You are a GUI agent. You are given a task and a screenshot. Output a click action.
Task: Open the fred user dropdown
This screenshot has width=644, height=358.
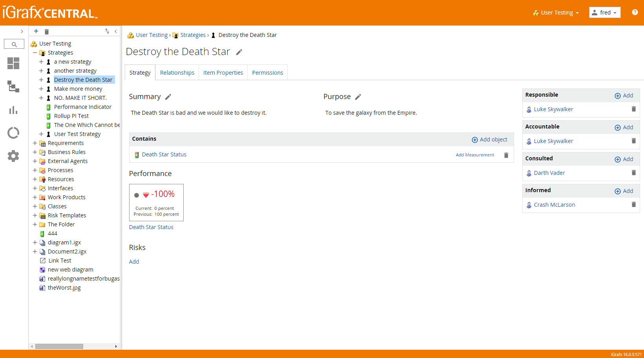point(604,13)
